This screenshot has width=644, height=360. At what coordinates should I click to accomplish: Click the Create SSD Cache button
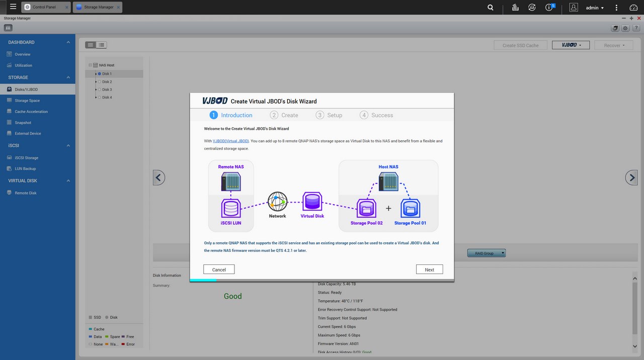[520, 45]
